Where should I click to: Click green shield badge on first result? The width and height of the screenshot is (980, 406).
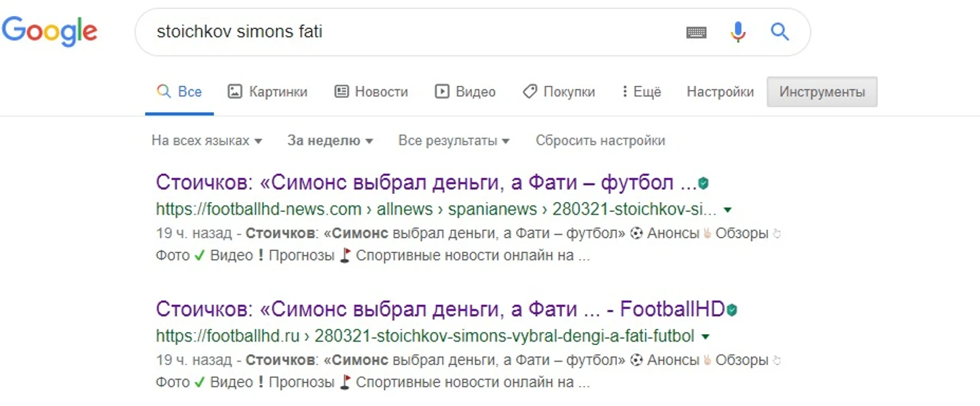(703, 183)
